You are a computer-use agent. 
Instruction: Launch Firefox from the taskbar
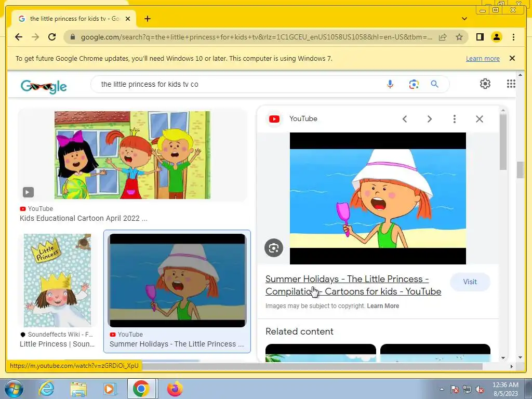pyautogui.click(x=175, y=389)
